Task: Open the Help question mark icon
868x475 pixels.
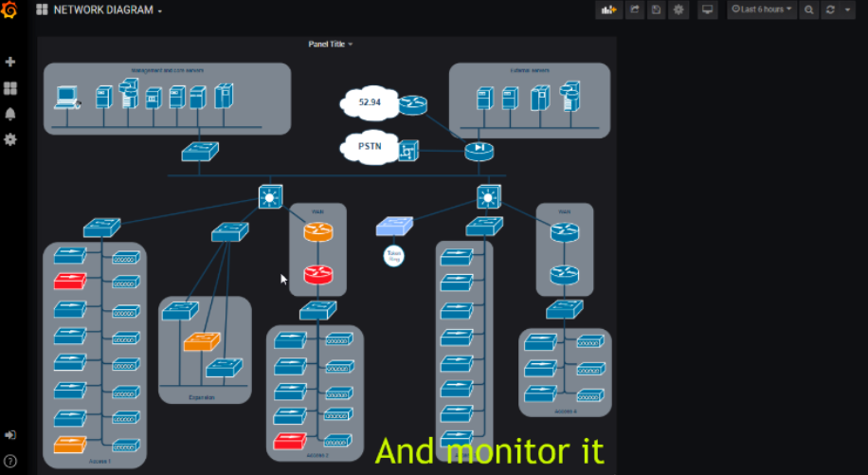Action: tap(10, 461)
